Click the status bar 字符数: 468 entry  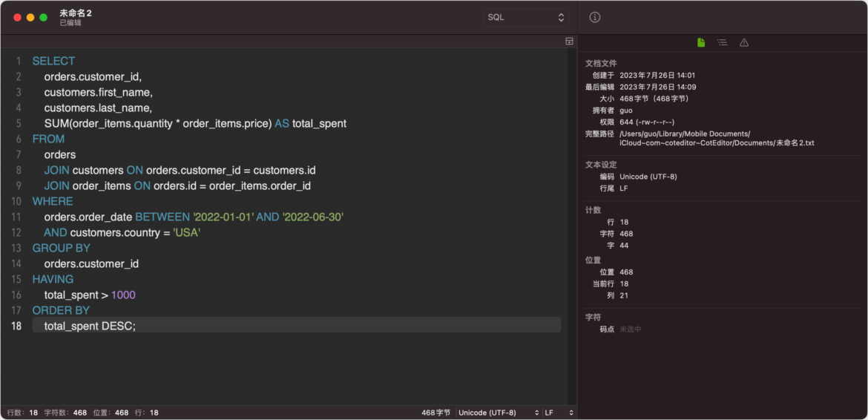[65, 413]
